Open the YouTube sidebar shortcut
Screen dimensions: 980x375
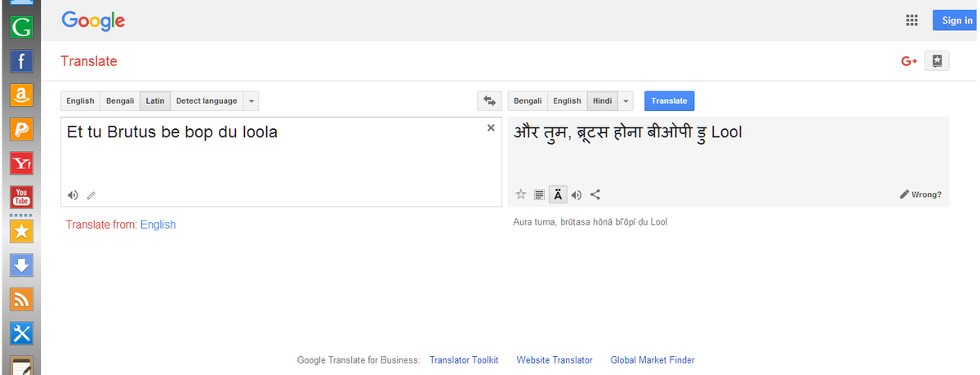22,197
